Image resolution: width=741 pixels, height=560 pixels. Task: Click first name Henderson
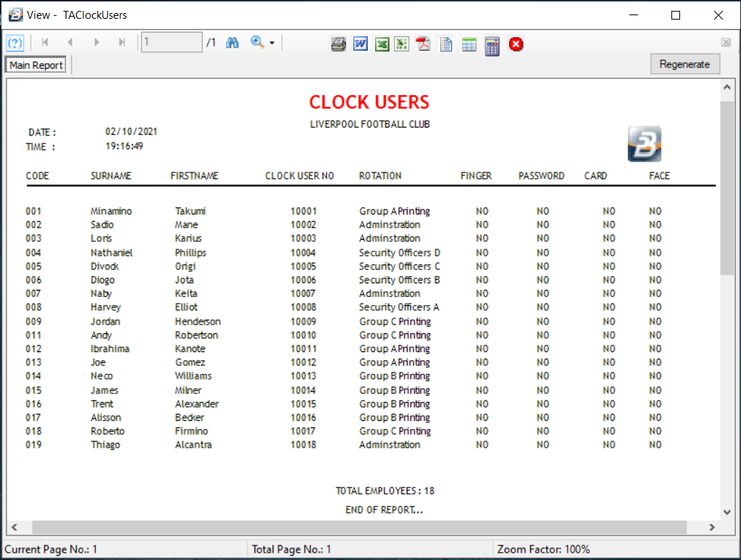(197, 322)
